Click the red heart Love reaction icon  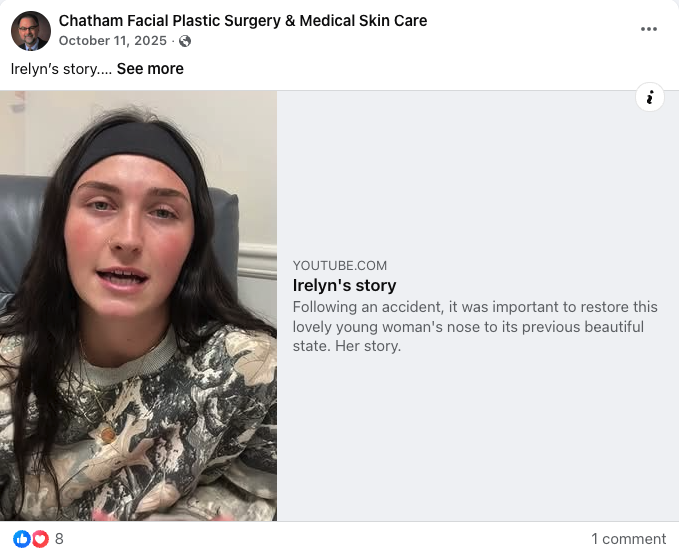pos(40,538)
